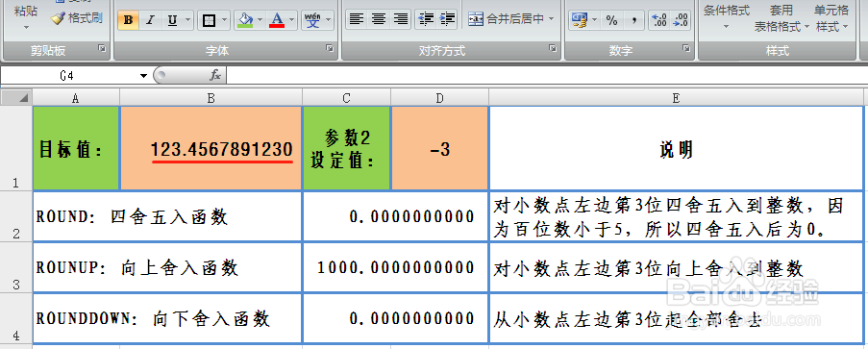Click the Format Painter (格式刷) brush icon

[x=58, y=18]
